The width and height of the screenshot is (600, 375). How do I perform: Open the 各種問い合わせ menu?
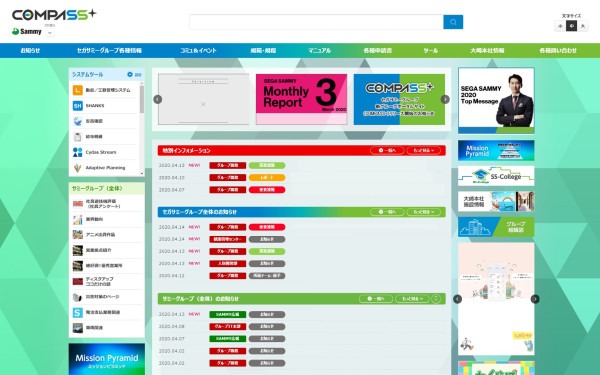pos(558,51)
